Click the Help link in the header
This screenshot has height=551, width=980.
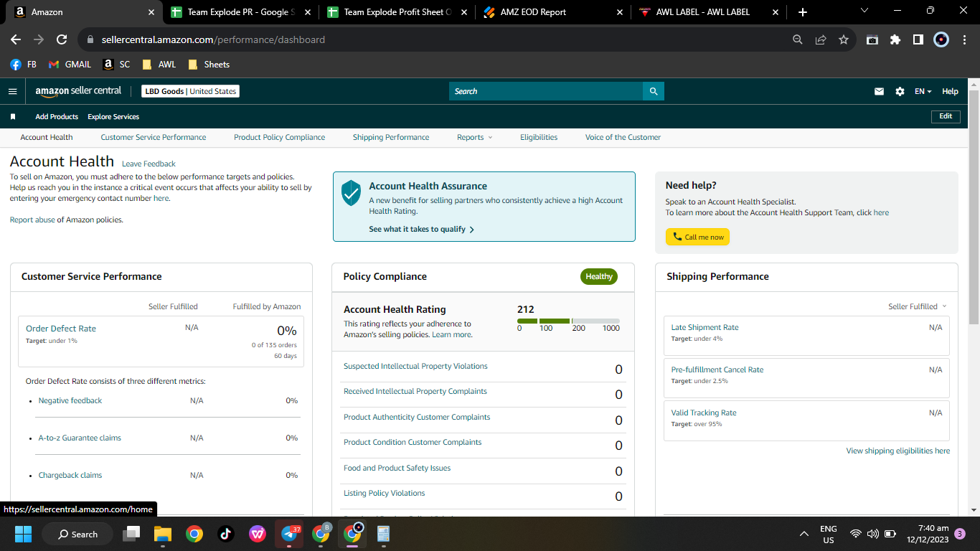tap(950, 91)
